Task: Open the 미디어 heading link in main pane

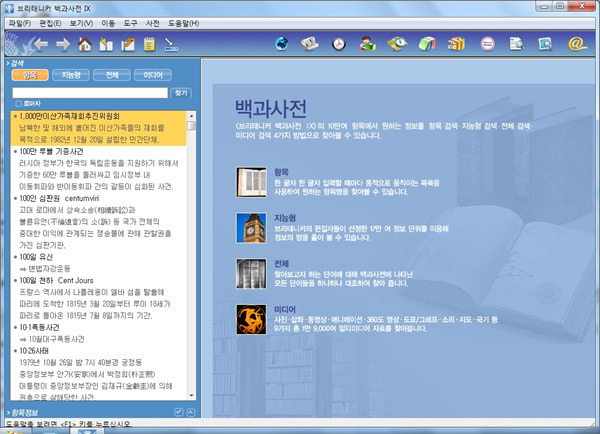Action: 285,309
